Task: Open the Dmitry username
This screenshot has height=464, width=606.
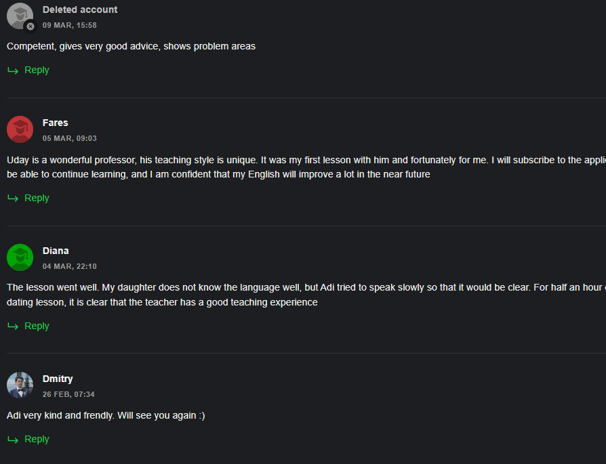Action: pyautogui.click(x=58, y=379)
